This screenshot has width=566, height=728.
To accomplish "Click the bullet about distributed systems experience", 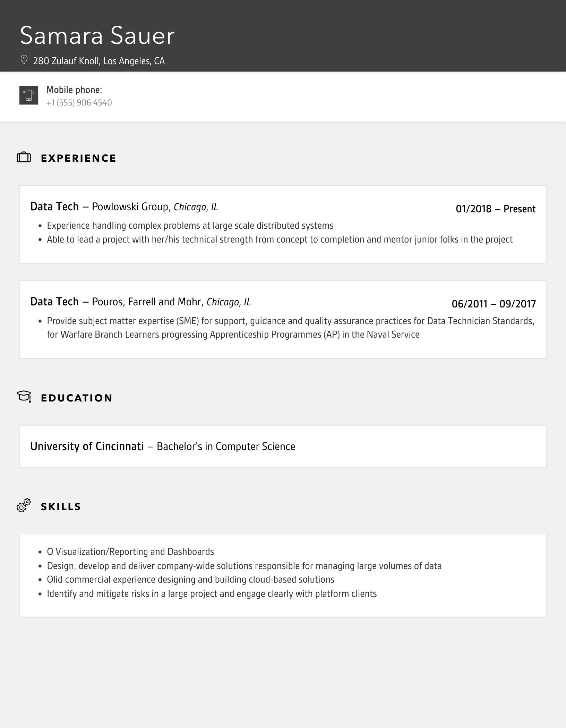I will 190,226.
